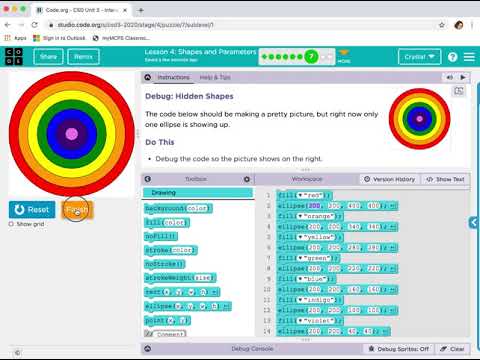Click the browser address bar URL
Screen dimensions: 480x360
135,25
